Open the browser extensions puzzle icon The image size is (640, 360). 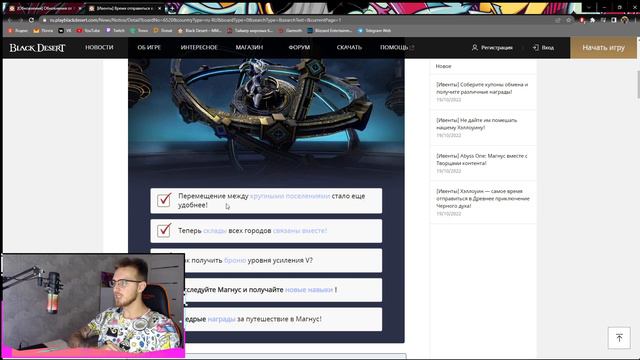(593, 20)
